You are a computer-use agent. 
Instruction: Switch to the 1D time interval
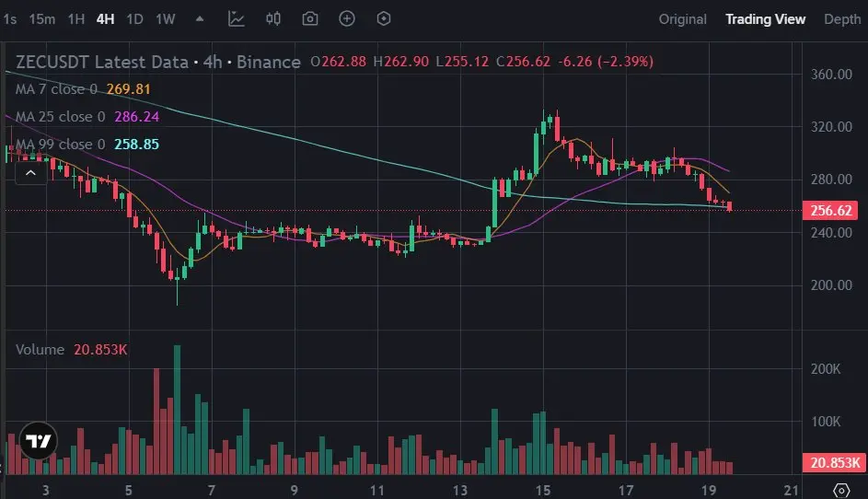[x=134, y=19]
